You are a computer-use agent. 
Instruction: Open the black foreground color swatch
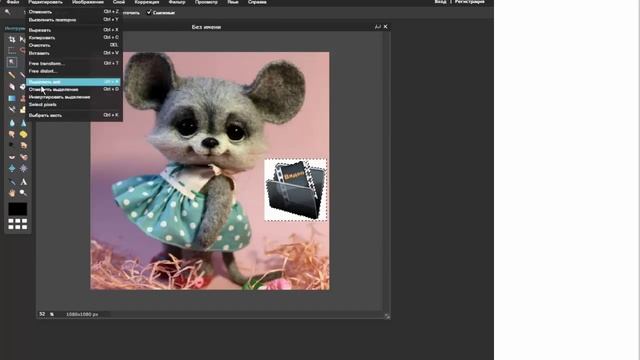tap(18, 209)
